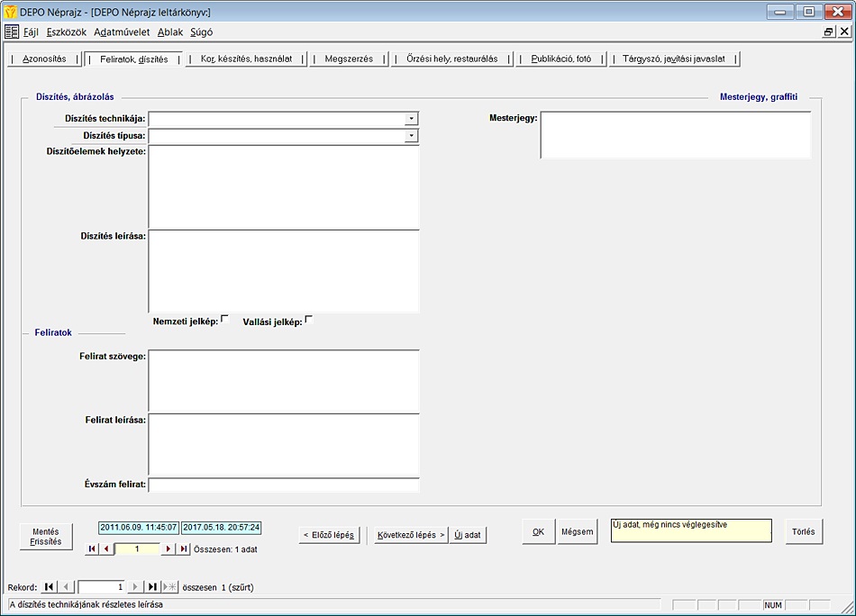Expand the Díszítés technikája dropdown
The image size is (856, 616).
click(411, 119)
